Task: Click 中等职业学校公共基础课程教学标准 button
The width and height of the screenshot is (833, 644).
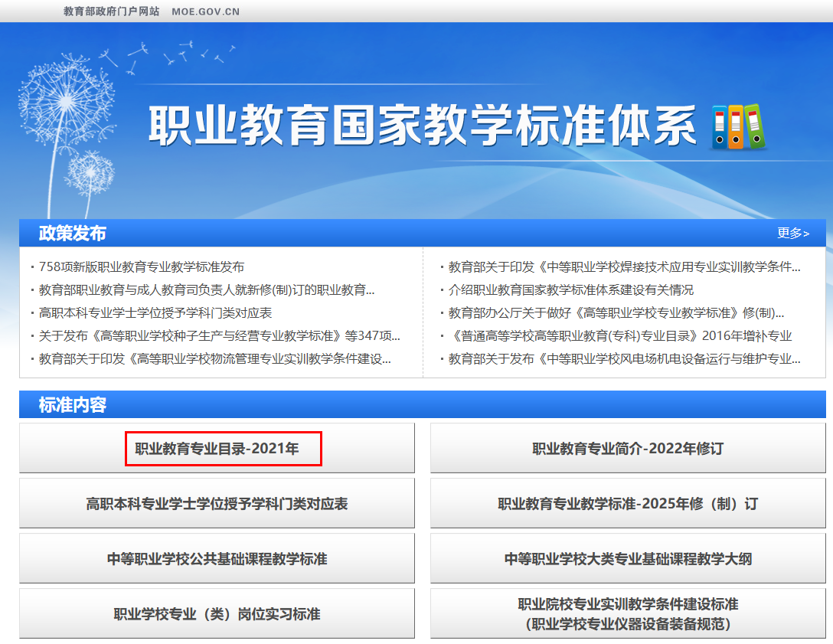Action: (x=217, y=559)
